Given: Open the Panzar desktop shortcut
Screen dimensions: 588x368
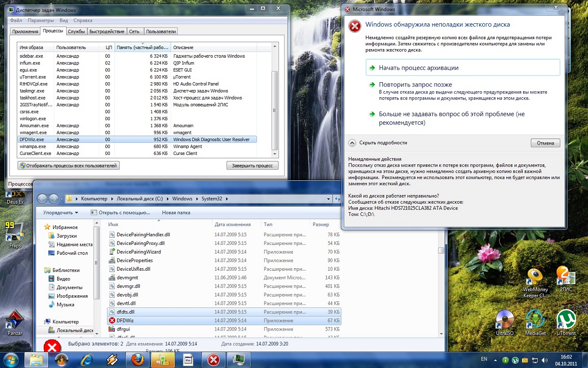Looking at the screenshot, I should (15, 323).
